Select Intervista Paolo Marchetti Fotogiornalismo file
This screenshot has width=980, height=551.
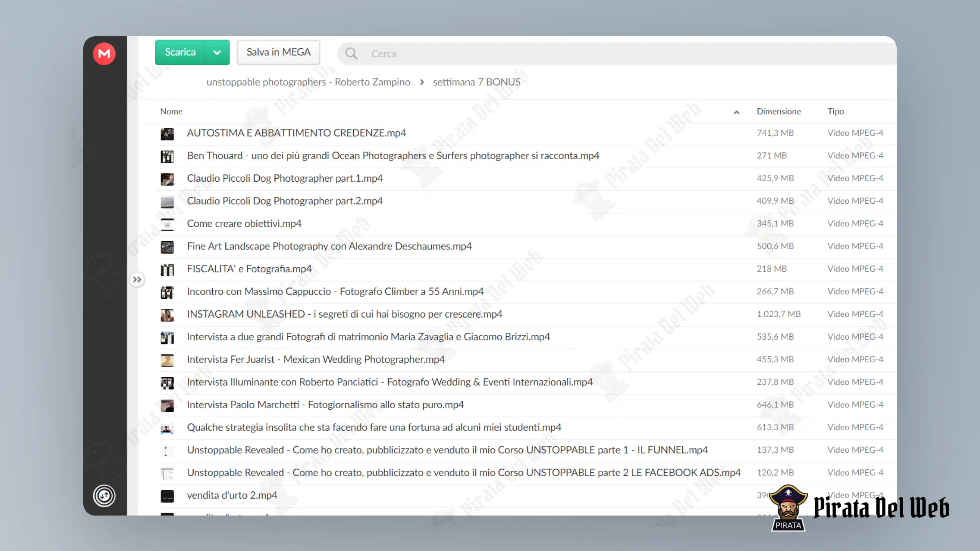(x=325, y=405)
